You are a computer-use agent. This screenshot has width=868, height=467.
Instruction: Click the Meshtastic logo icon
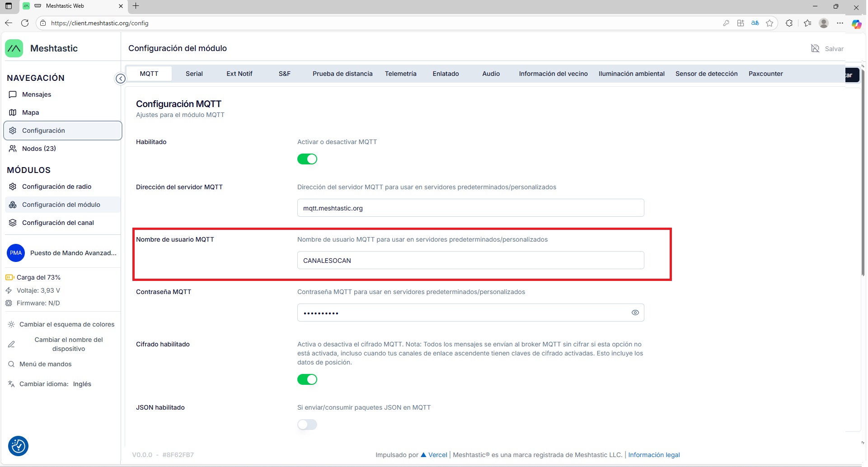click(x=14, y=48)
